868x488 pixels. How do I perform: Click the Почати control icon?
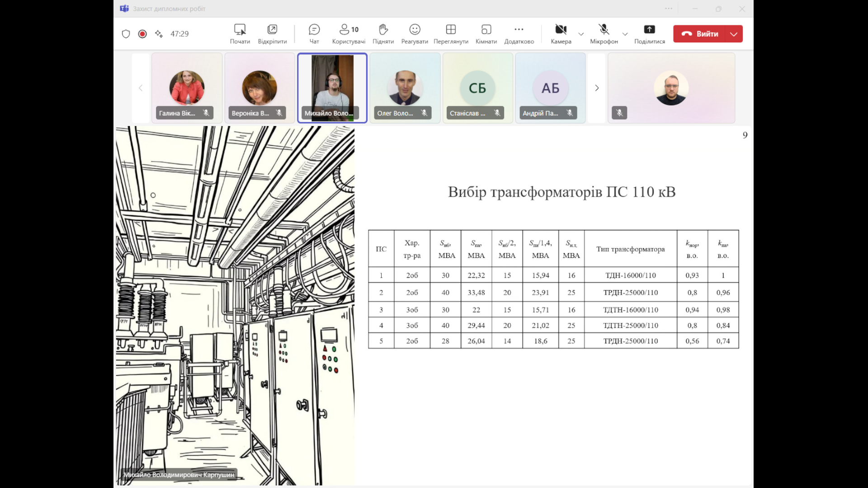[240, 33]
